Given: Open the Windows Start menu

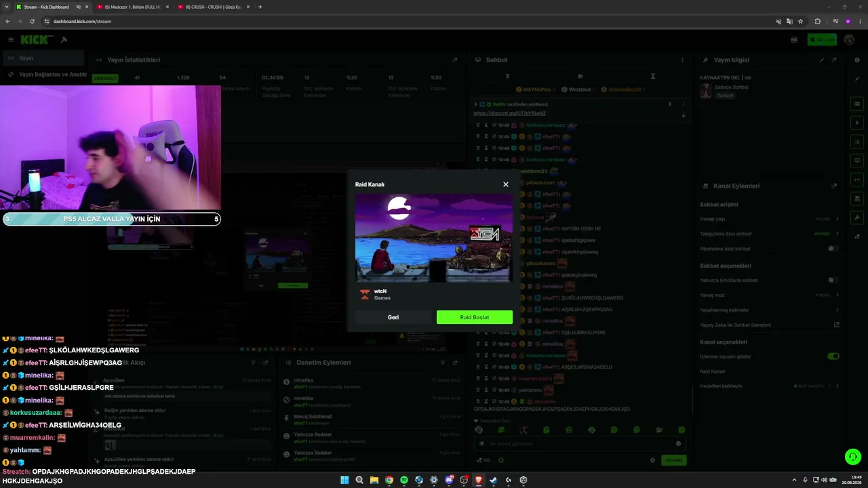Looking at the screenshot, I should [x=344, y=480].
